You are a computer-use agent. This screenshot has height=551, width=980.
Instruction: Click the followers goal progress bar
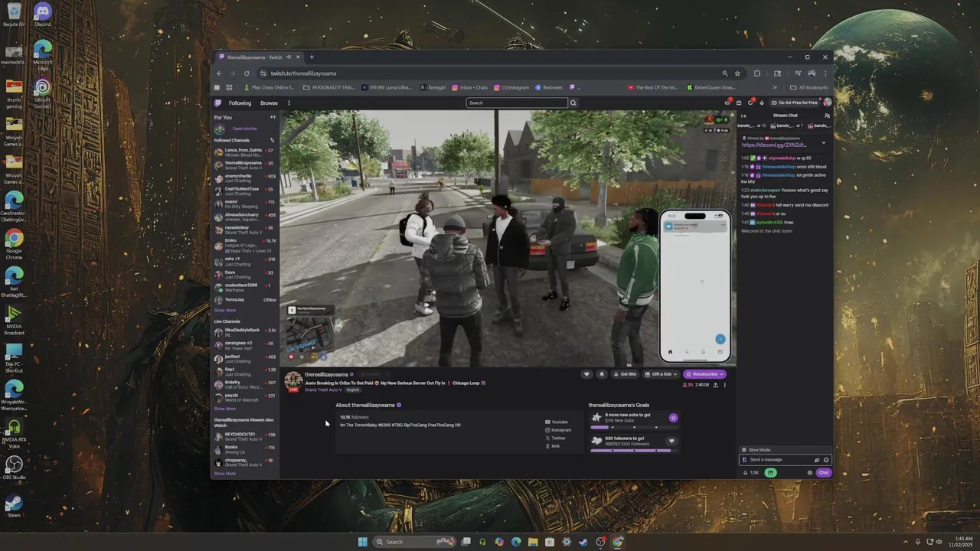(x=634, y=451)
